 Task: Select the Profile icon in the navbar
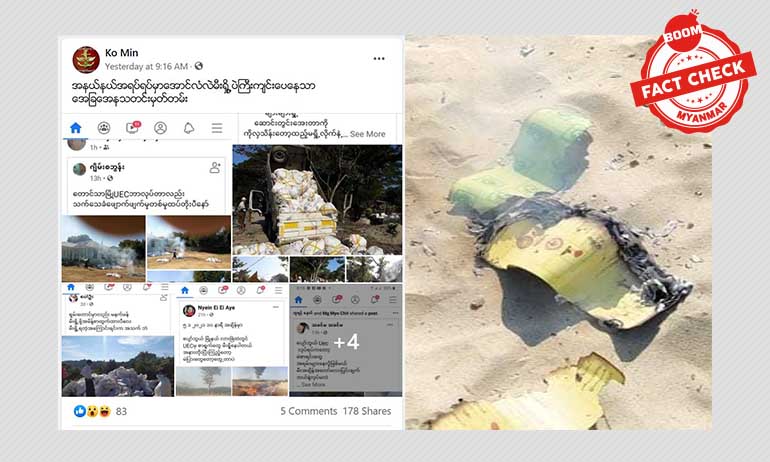click(161, 128)
